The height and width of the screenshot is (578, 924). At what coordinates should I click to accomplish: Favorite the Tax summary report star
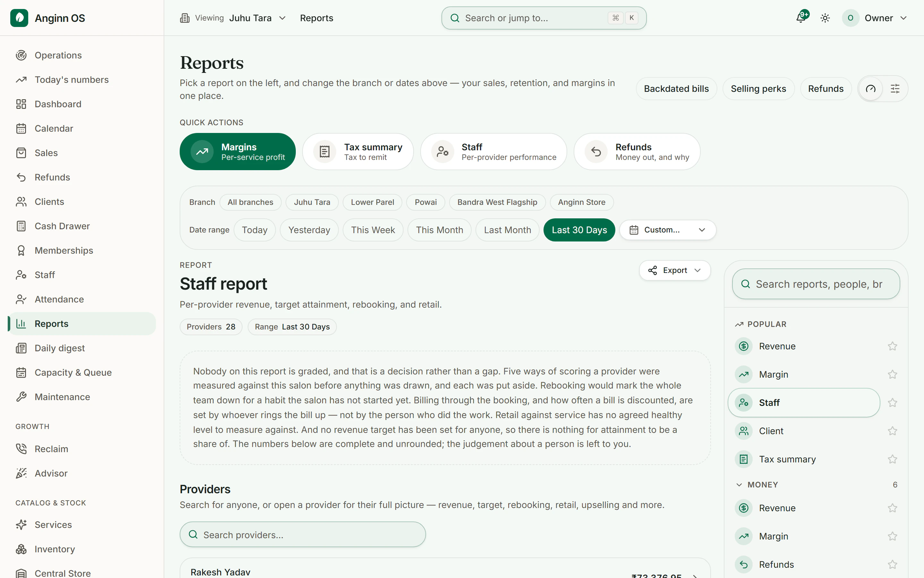[x=892, y=459]
